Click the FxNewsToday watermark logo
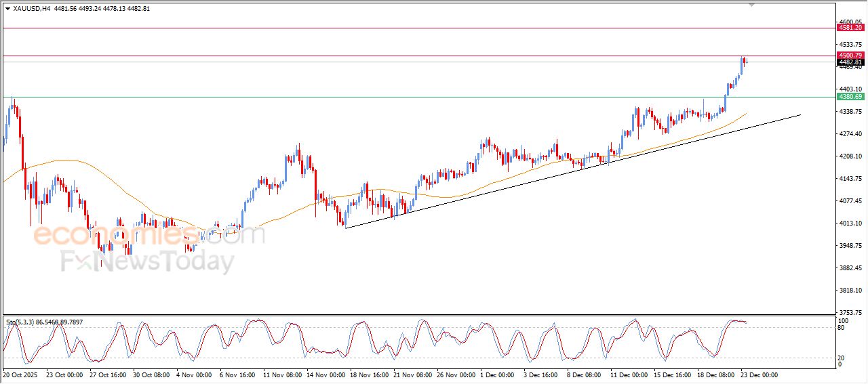868x384 pixels. click(147, 261)
